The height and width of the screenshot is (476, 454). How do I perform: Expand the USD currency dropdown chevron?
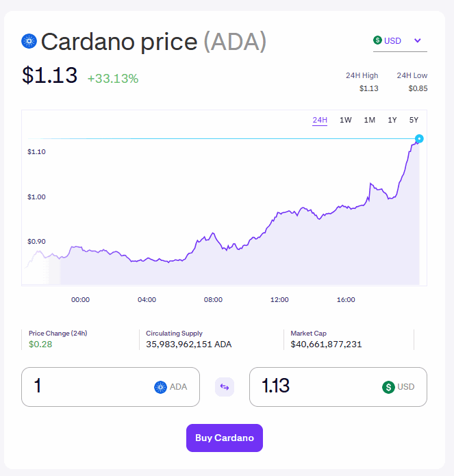coord(418,40)
